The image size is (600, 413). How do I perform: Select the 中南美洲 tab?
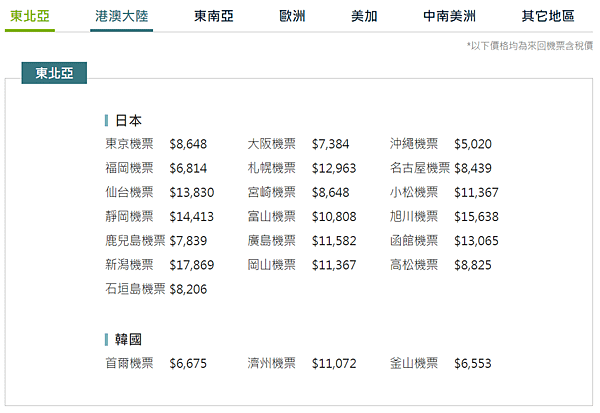click(449, 16)
